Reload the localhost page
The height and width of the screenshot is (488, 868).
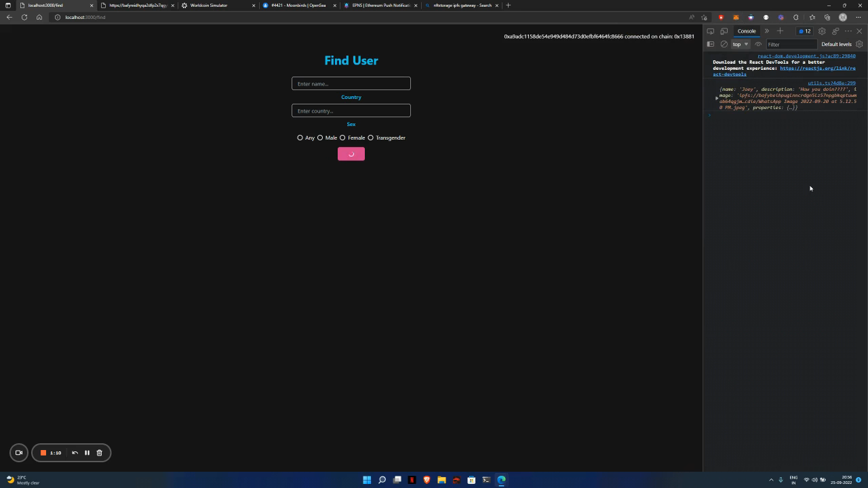click(x=24, y=17)
